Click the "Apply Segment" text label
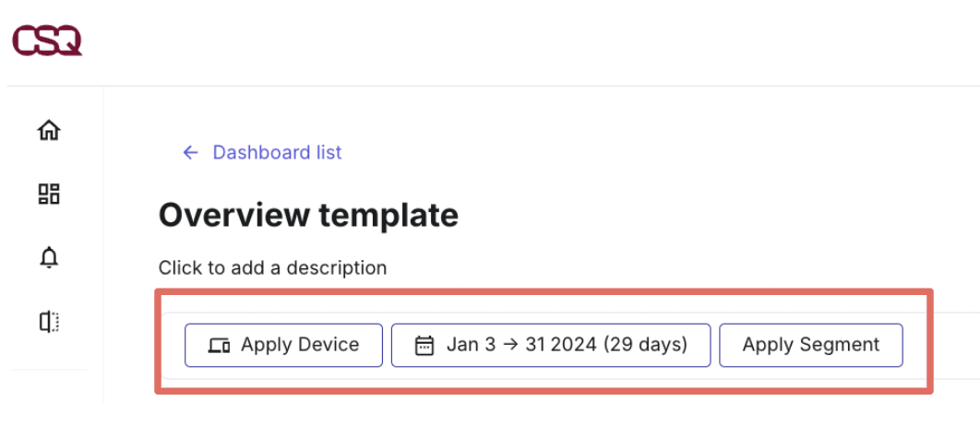Viewport: 980px width, 437px height. coord(810,345)
